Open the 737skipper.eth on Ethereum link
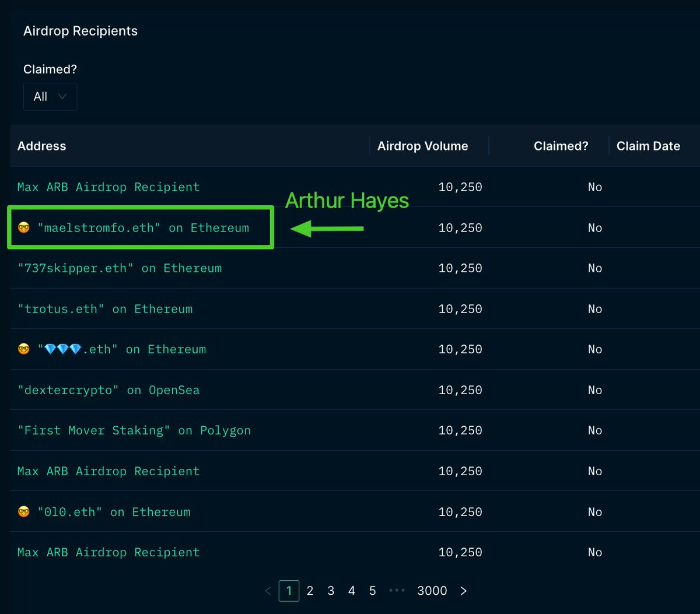This screenshot has height=614, width=700. click(119, 268)
